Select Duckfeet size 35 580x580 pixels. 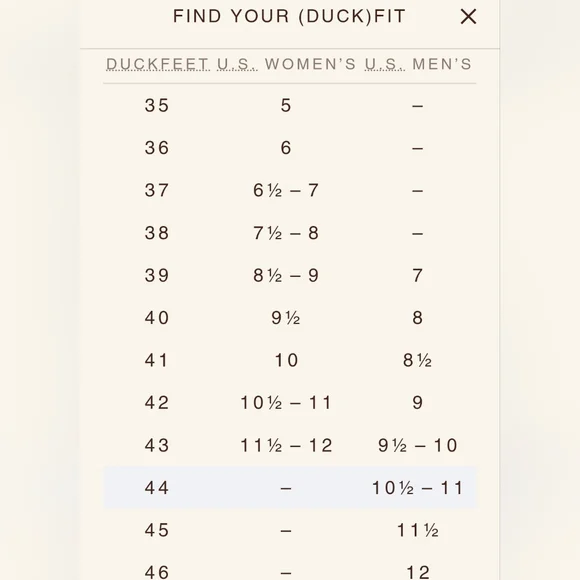pyautogui.click(x=157, y=106)
